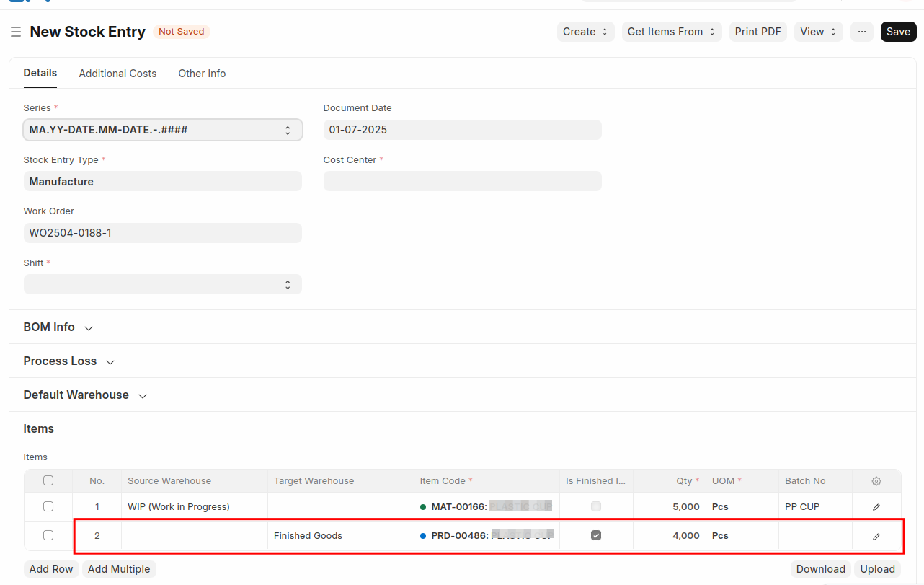Expand the Process Loss section
924x585 pixels.
pyautogui.click(x=69, y=361)
